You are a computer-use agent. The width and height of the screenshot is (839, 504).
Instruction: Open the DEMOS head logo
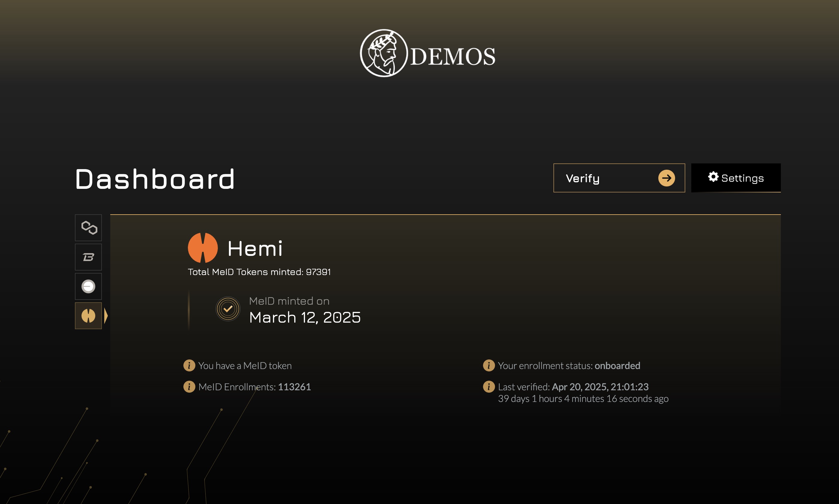click(384, 53)
